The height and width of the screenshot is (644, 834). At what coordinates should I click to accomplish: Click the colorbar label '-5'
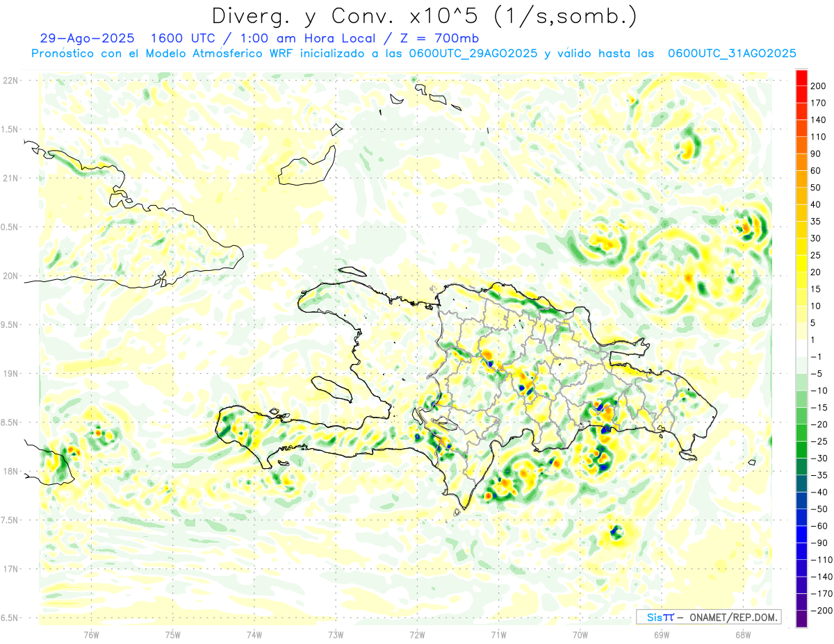(816, 374)
